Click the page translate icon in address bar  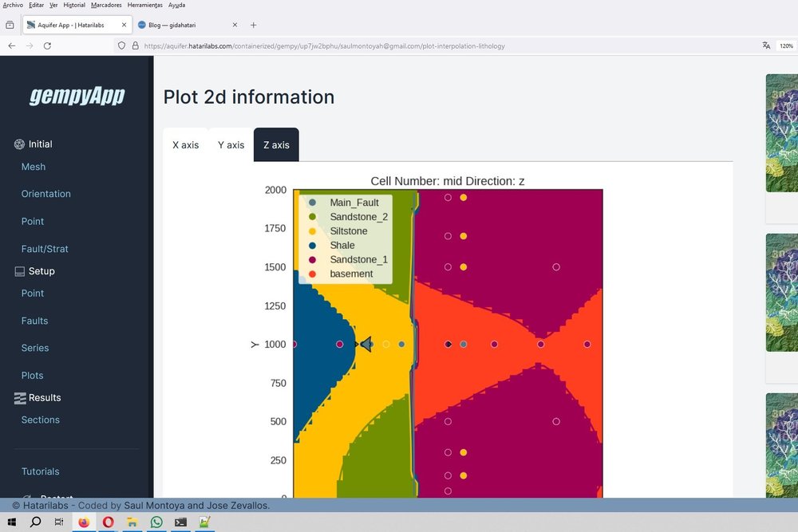click(x=766, y=45)
